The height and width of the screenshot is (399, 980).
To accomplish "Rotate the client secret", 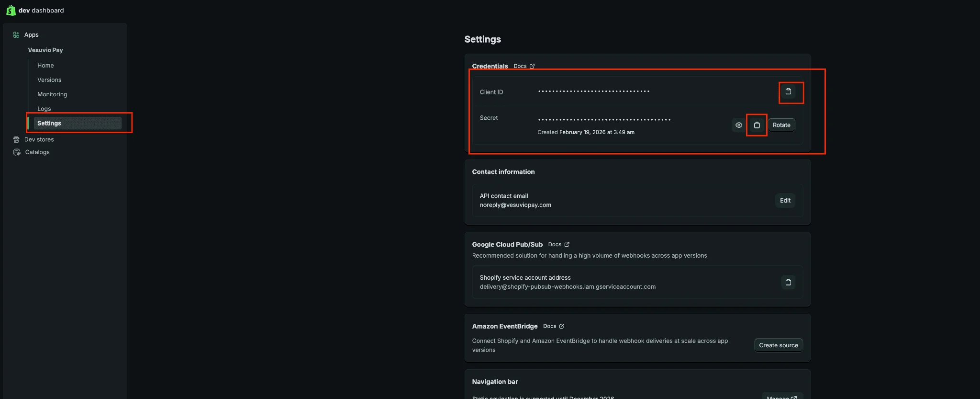I will [x=781, y=125].
